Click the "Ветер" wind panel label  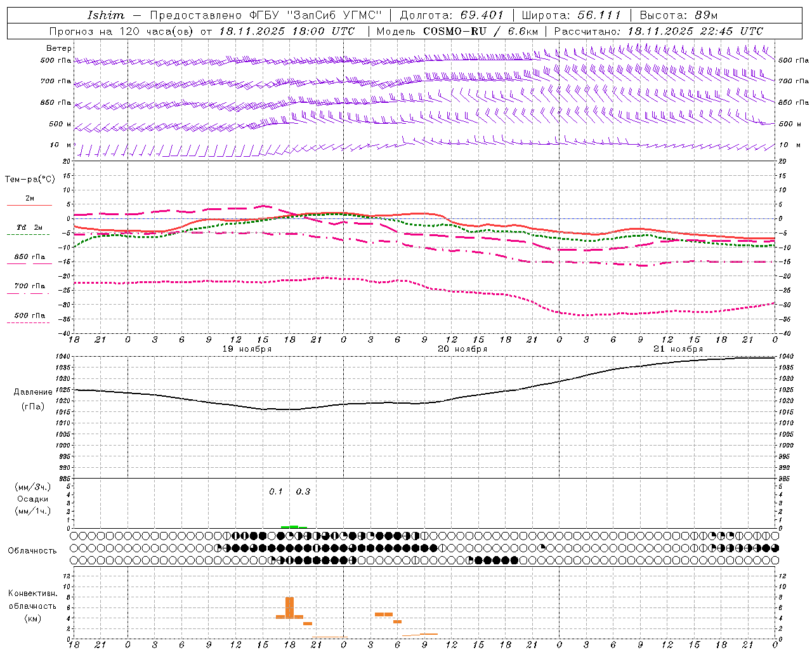pyautogui.click(x=59, y=48)
